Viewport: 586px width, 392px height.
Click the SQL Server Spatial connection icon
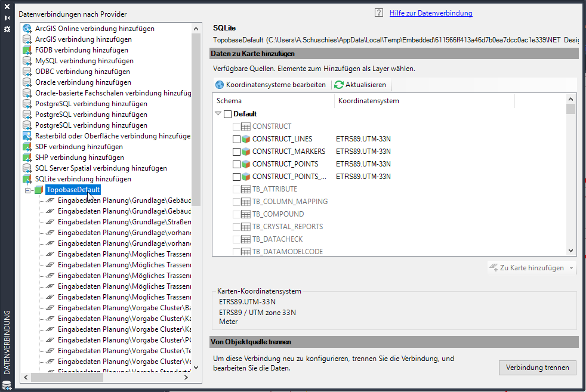[x=27, y=168]
